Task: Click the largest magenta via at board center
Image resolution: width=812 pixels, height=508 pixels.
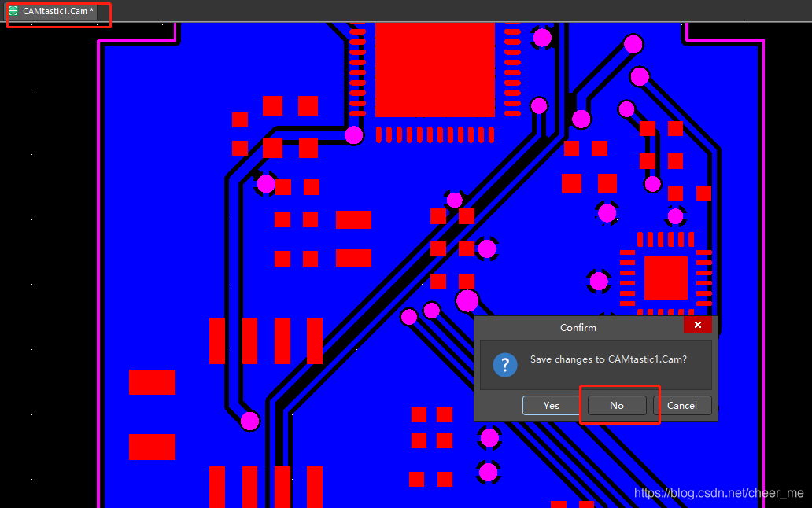Action: click(x=467, y=301)
